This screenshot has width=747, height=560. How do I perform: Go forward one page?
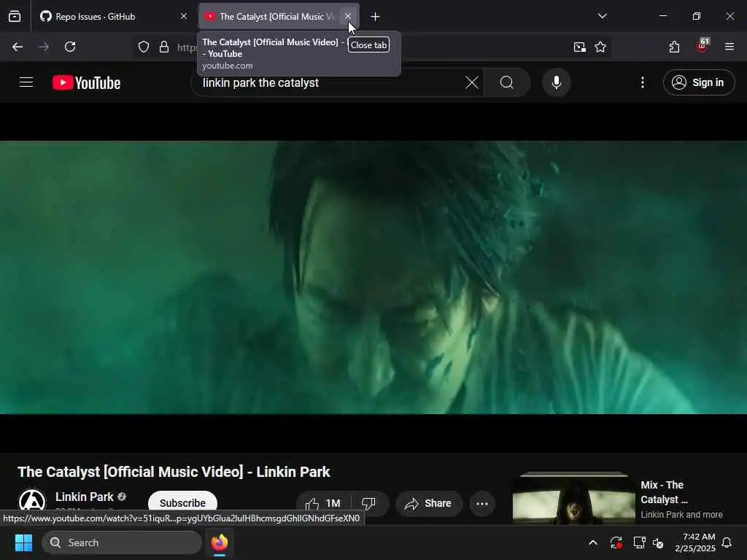44,47
